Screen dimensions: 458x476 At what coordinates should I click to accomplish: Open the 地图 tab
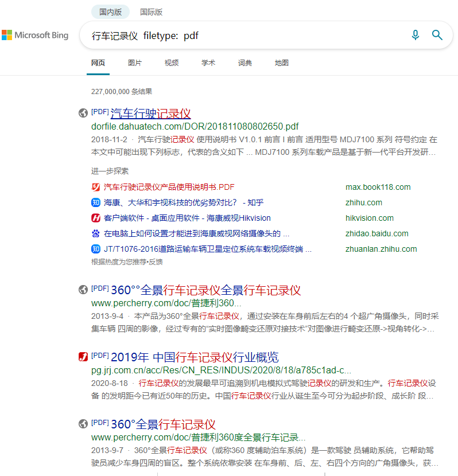click(282, 63)
